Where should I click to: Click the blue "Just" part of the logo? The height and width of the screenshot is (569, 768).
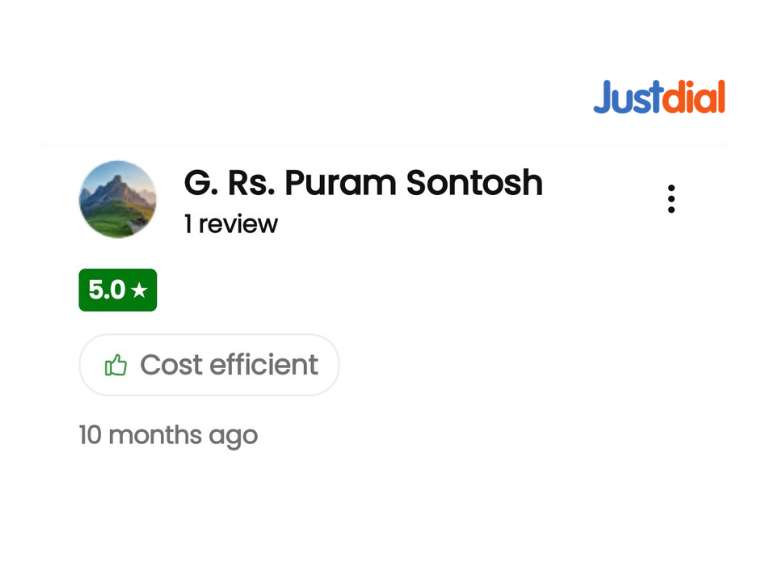[x=626, y=98]
